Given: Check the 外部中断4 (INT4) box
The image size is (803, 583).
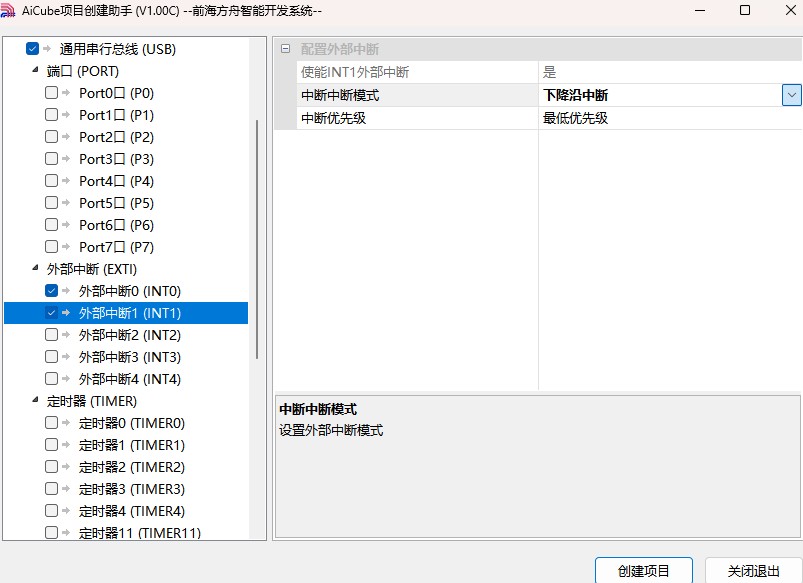Looking at the screenshot, I should click(x=51, y=379).
